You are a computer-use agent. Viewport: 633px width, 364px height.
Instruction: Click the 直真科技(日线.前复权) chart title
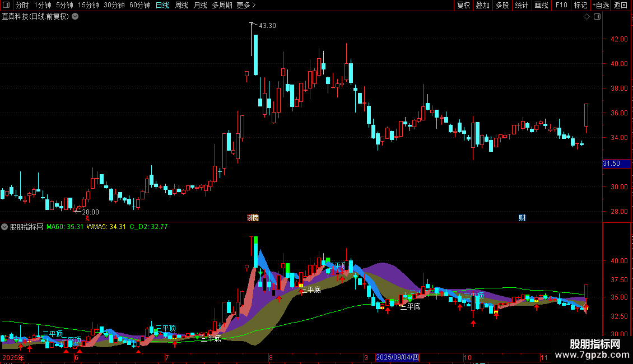point(35,17)
